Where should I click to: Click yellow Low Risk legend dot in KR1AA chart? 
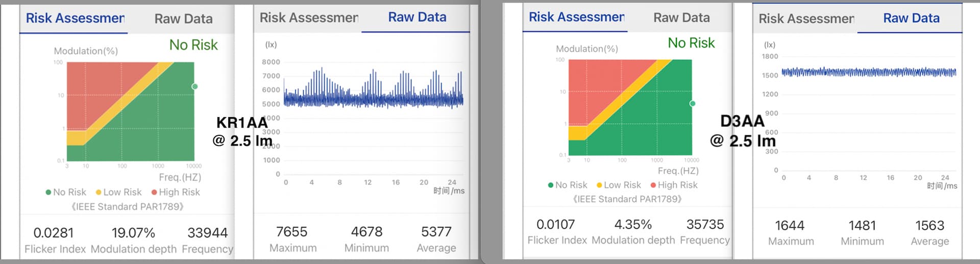click(99, 193)
